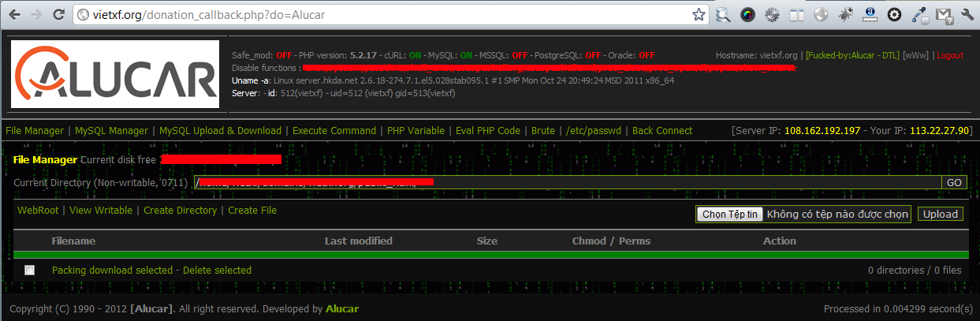
Task: Open the database magnifier extension icon
Action: click(x=723, y=14)
